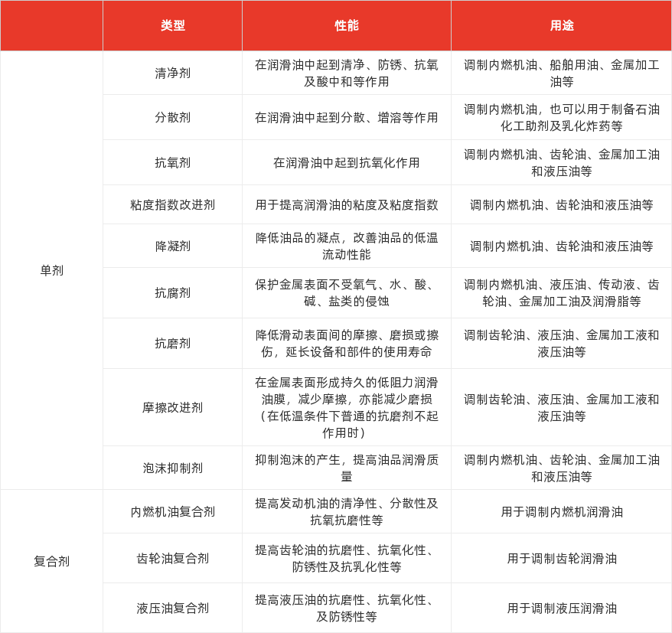Select text 降低油品的凝点，改善油品的低温流动性能
The height and width of the screenshot is (633, 672).
tap(347, 246)
